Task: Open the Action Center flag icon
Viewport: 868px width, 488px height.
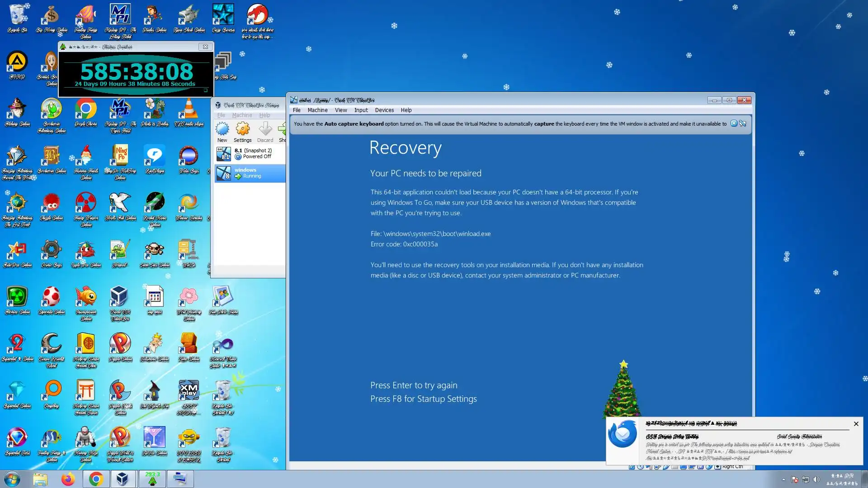Action: (795, 479)
